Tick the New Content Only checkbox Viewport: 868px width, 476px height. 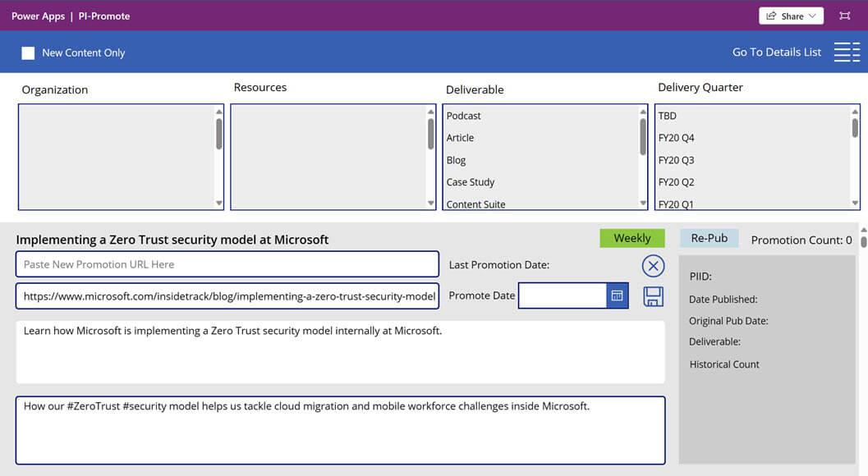pos(28,53)
